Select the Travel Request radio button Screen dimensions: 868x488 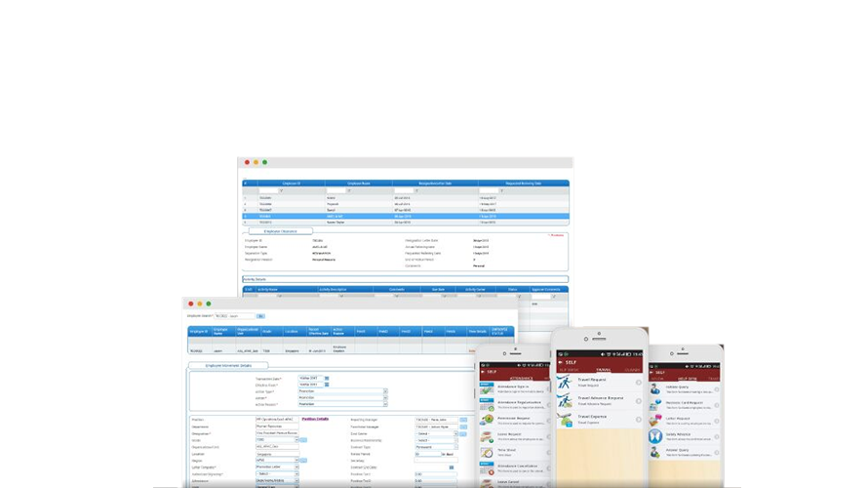pos(638,383)
